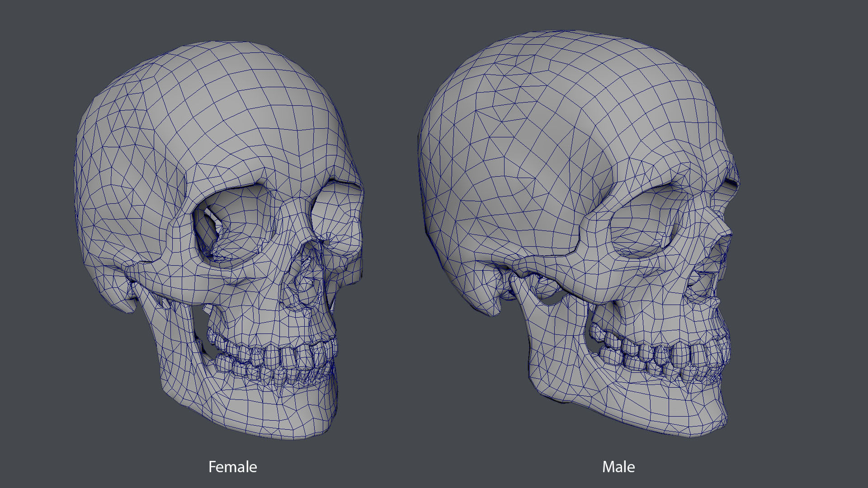Click the Female label text
868x488 pixels.
point(232,466)
